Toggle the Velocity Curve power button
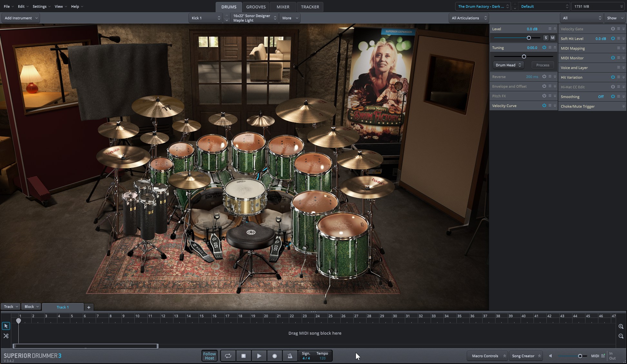 pos(544,105)
